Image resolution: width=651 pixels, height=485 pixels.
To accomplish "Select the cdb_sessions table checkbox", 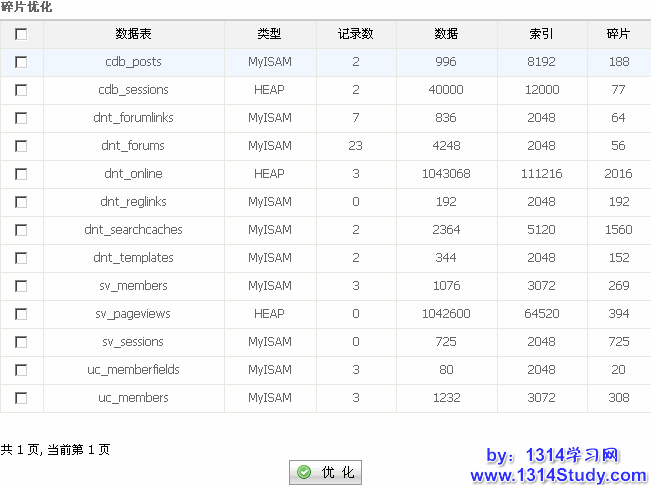I will 22,90.
